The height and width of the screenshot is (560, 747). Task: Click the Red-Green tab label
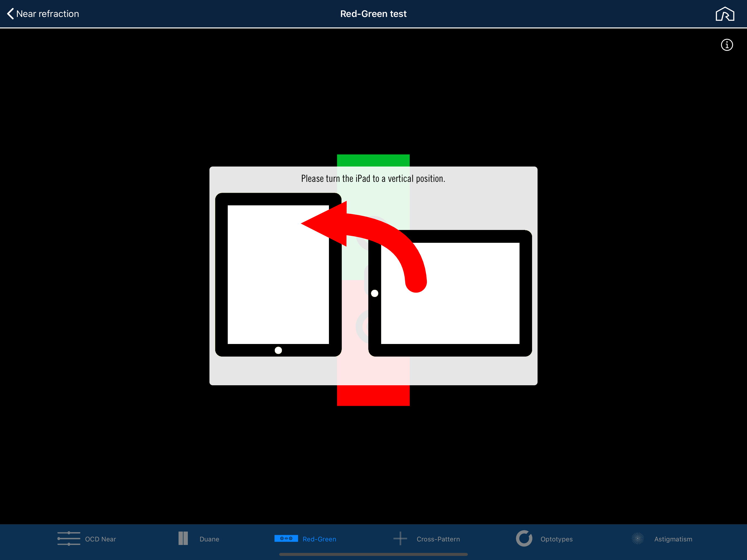(319, 539)
